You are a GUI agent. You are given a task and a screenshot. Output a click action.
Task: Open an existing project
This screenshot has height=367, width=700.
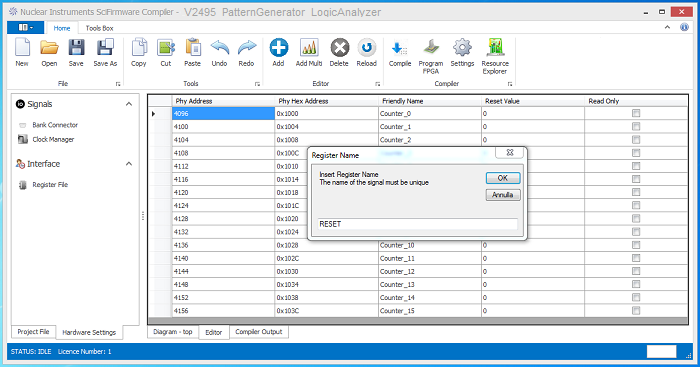tap(49, 53)
